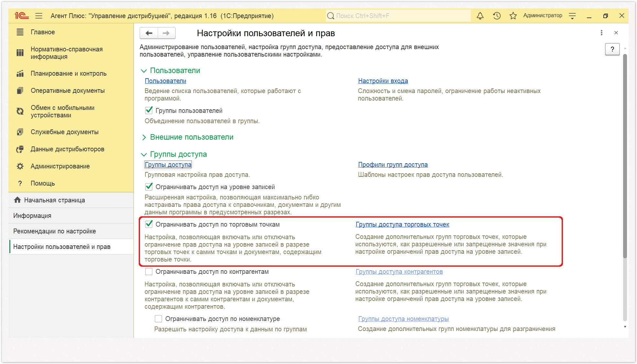Click the home icon of Начальная страница
The height and width of the screenshot is (364, 637).
[17, 200]
